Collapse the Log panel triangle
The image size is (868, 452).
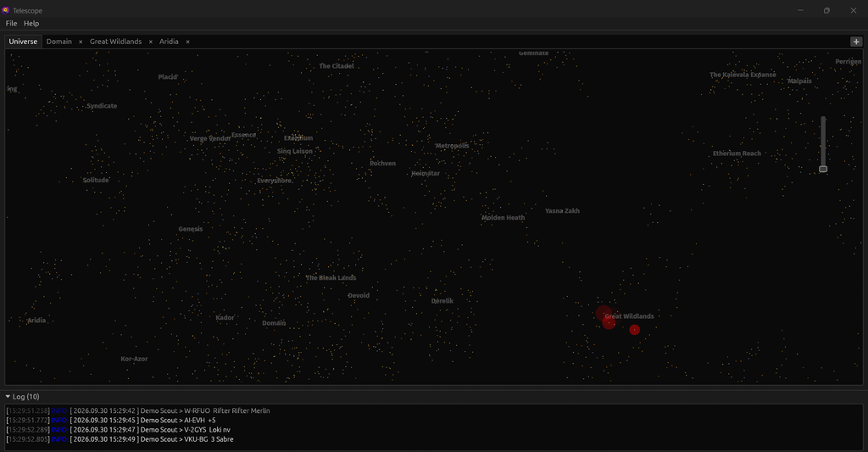[8, 397]
